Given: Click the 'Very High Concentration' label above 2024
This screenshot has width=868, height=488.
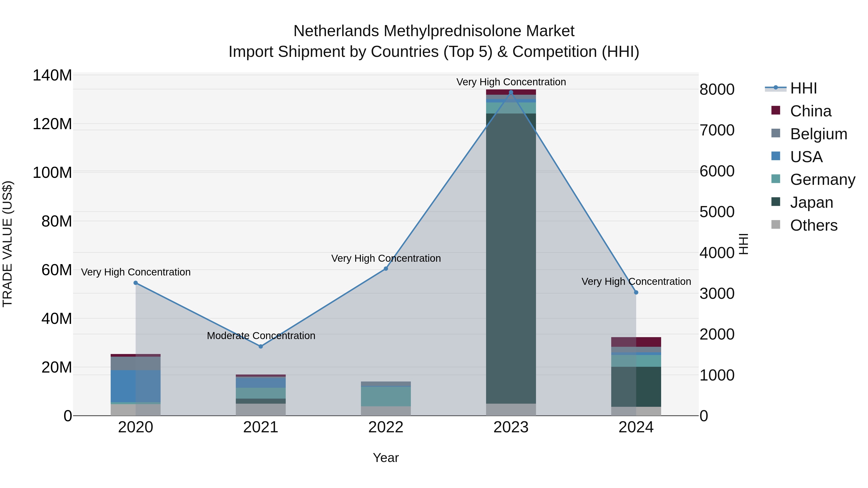Looking at the screenshot, I should coord(636,281).
